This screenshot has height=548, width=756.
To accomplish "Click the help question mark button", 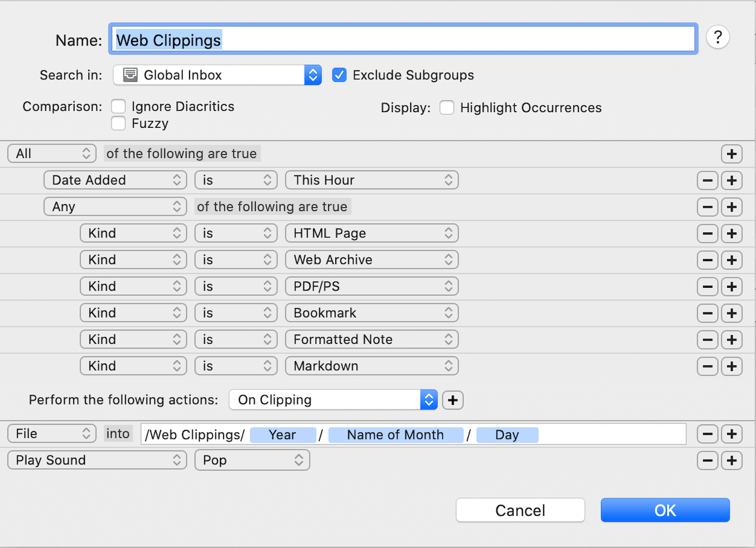I will tap(718, 38).
